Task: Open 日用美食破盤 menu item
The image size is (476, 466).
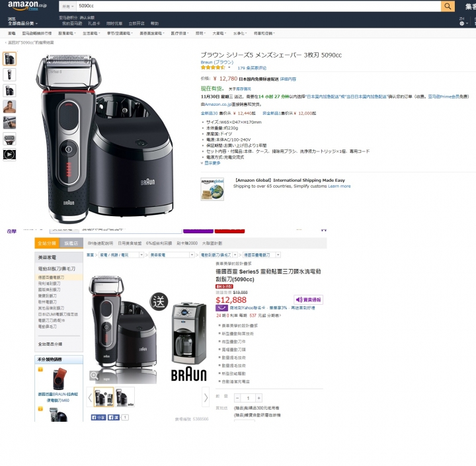Action: point(130,243)
